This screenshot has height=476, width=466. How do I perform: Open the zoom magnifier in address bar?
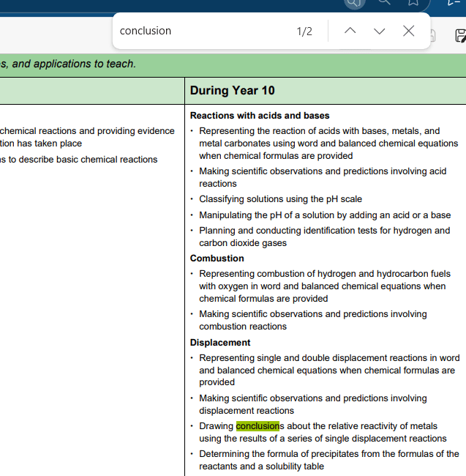[x=384, y=2]
